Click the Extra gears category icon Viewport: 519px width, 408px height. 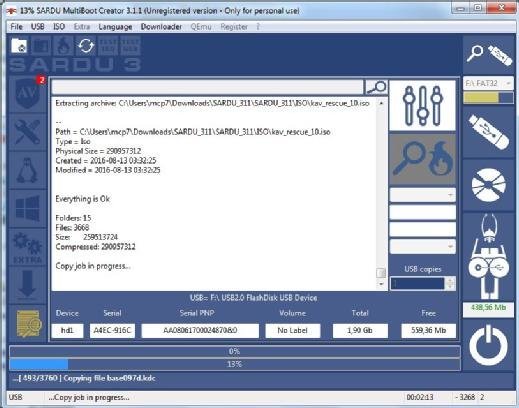tap(27, 247)
